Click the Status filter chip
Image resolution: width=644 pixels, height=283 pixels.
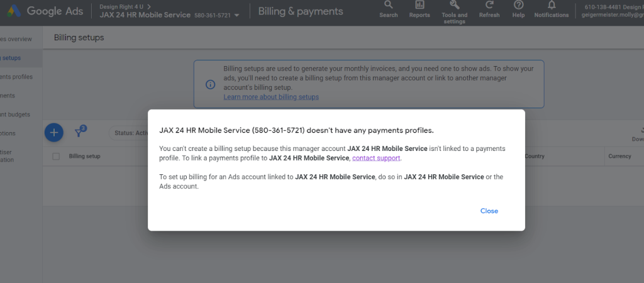128,133
